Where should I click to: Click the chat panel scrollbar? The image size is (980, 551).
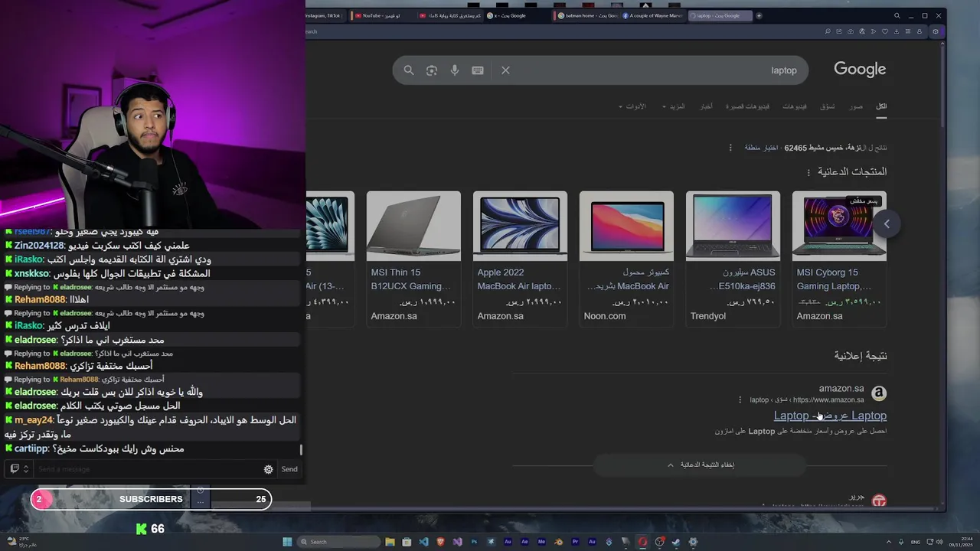click(301, 450)
